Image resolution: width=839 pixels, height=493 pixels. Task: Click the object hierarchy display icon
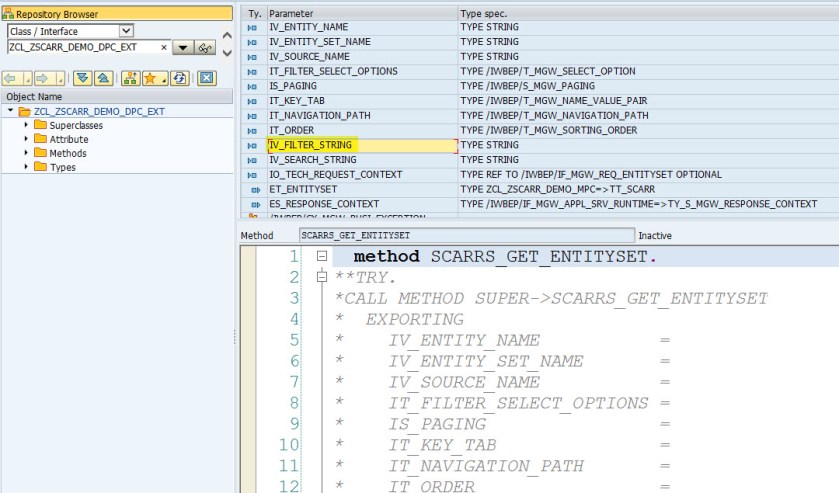130,77
